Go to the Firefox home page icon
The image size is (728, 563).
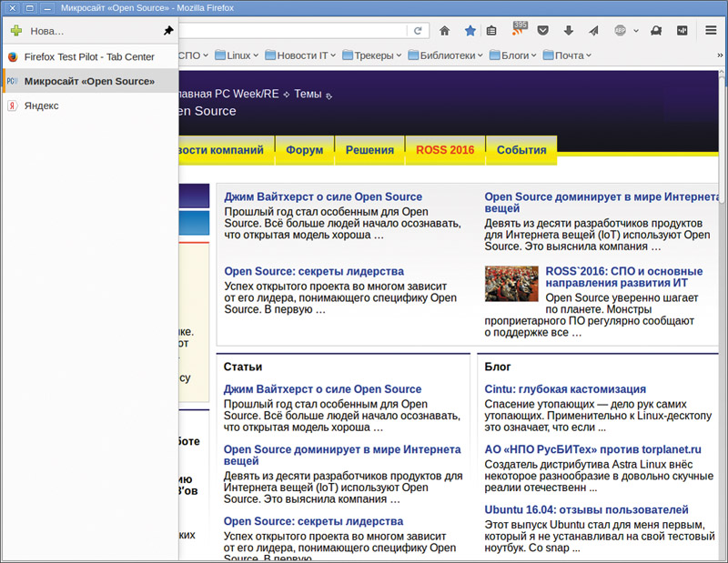[444, 31]
